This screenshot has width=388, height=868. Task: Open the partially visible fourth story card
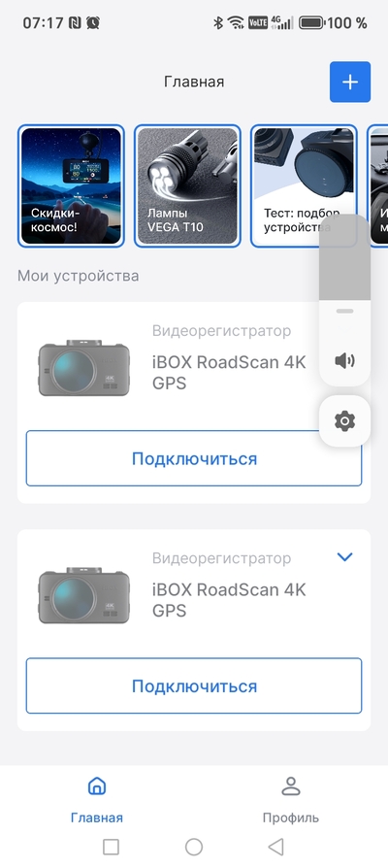(377, 186)
